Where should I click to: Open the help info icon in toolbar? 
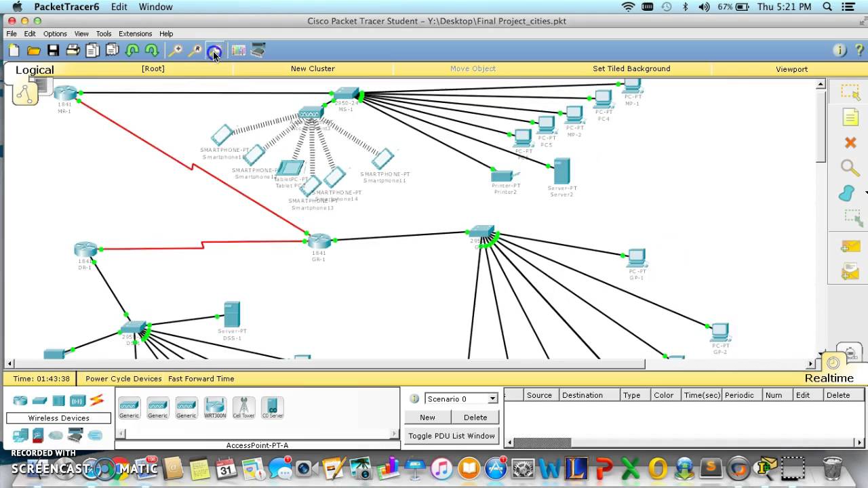pos(840,51)
